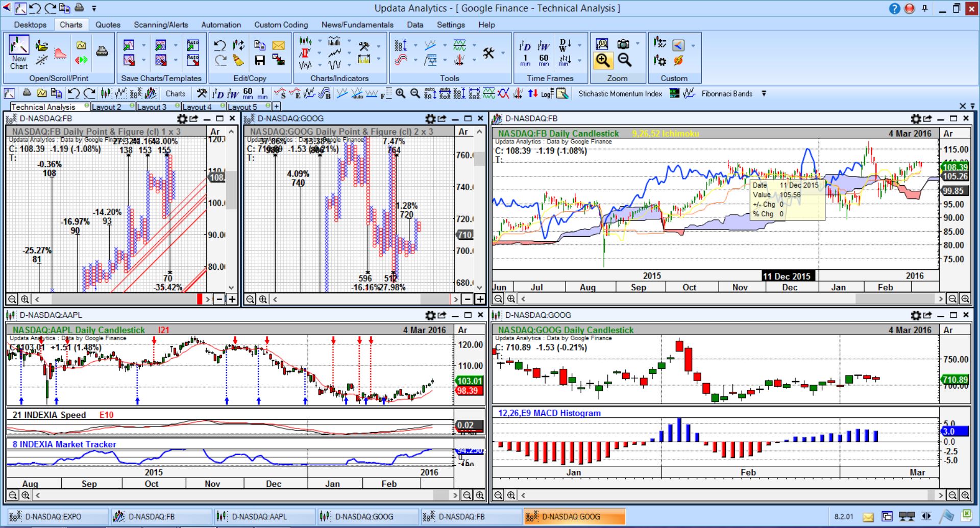Image resolution: width=980 pixels, height=528 pixels.
Task: Expand the dropdown arrow beside the camera icon
Action: [638, 44]
